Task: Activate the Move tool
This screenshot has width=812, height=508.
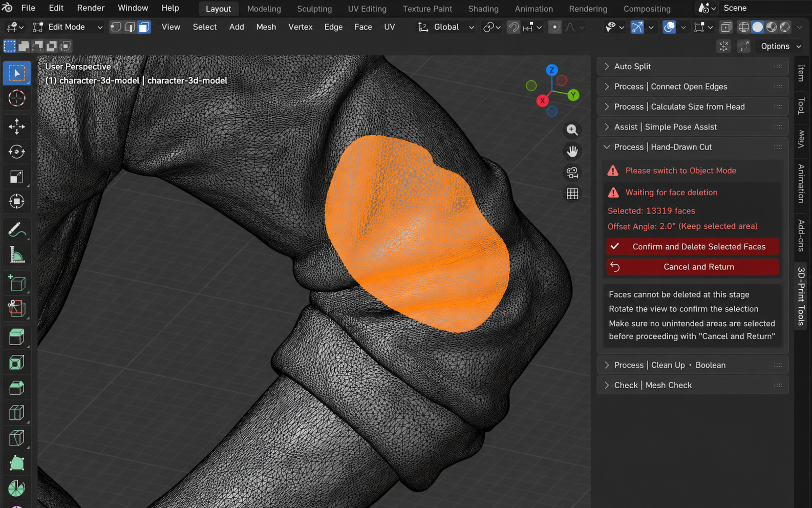Action: tap(16, 126)
